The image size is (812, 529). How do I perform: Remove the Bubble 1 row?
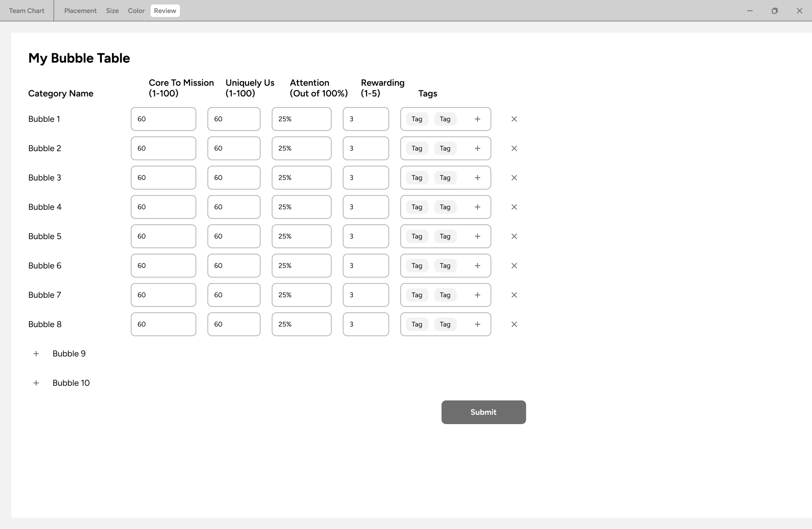tap(514, 119)
